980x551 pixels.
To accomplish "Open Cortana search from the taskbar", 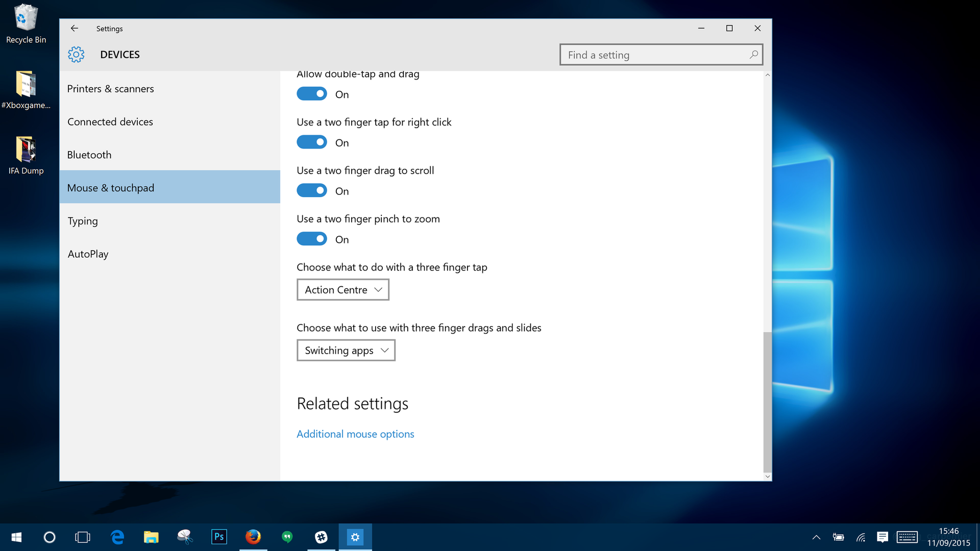I will pos(50,537).
